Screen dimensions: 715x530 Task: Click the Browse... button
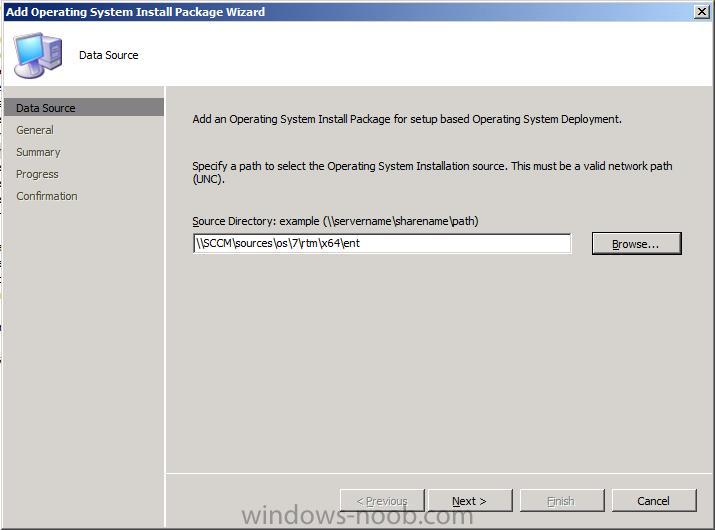(636, 244)
